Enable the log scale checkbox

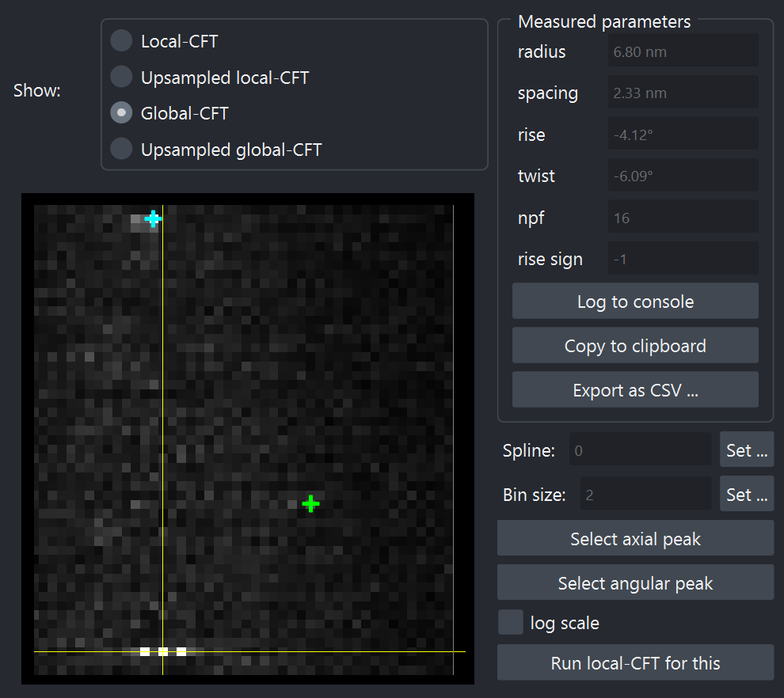511,623
